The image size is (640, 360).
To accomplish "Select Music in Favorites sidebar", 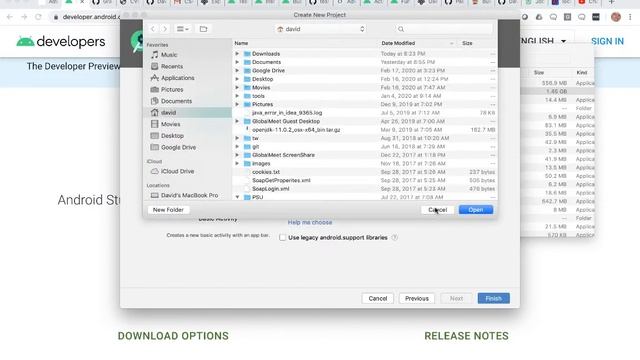I will click(x=169, y=55).
